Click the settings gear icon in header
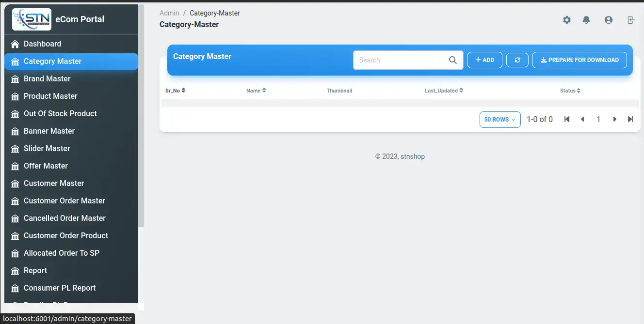644x324 pixels. tap(566, 20)
